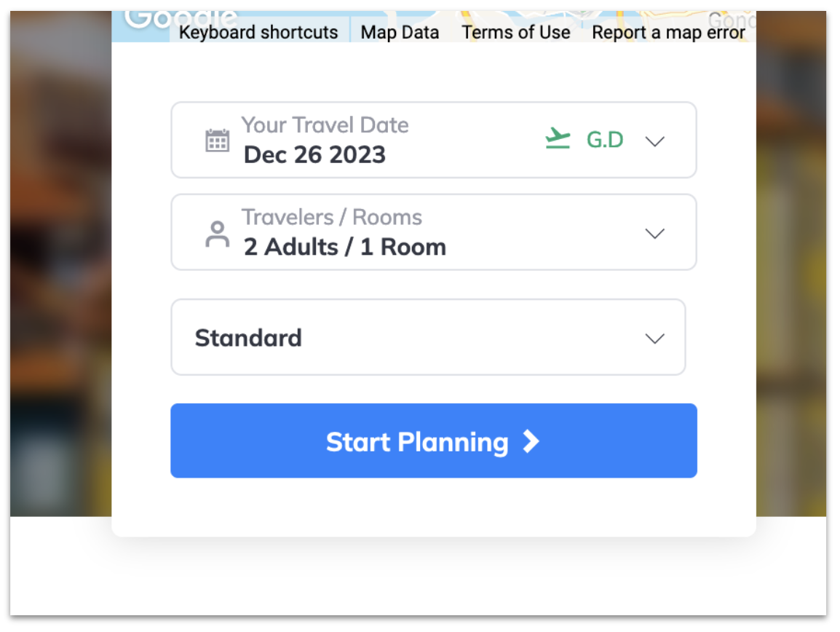This screenshot has height=632, width=840.
Task: Click the Your Travel Date label
Action: point(325,125)
